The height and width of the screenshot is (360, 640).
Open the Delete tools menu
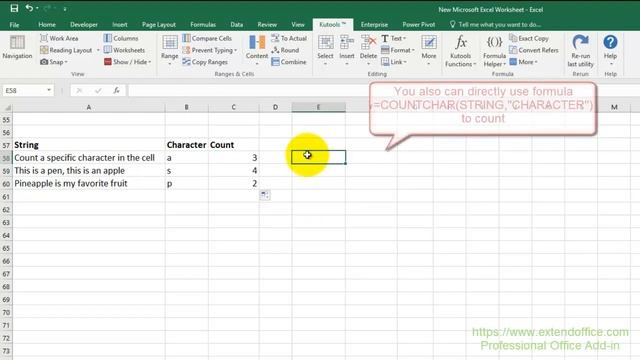coord(368,51)
